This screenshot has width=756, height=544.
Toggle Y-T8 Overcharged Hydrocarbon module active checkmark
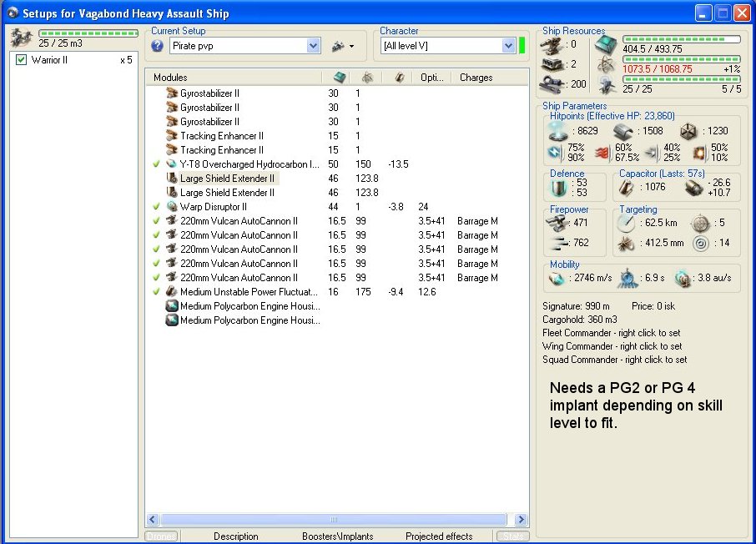tap(156, 164)
